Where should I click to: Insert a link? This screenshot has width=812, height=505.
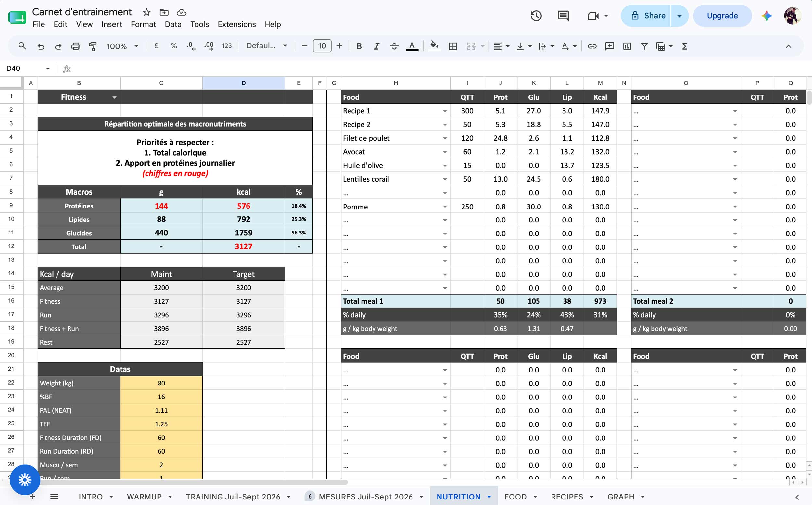coord(592,46)
